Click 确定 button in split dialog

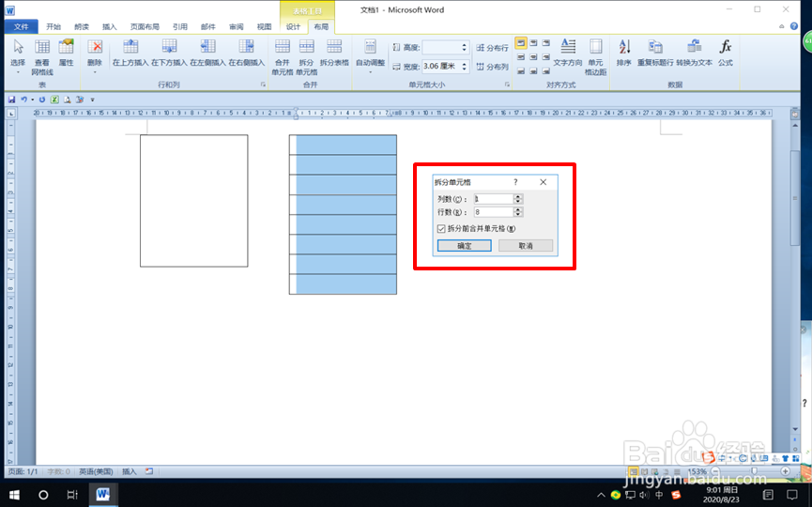(x=465, y=245)
